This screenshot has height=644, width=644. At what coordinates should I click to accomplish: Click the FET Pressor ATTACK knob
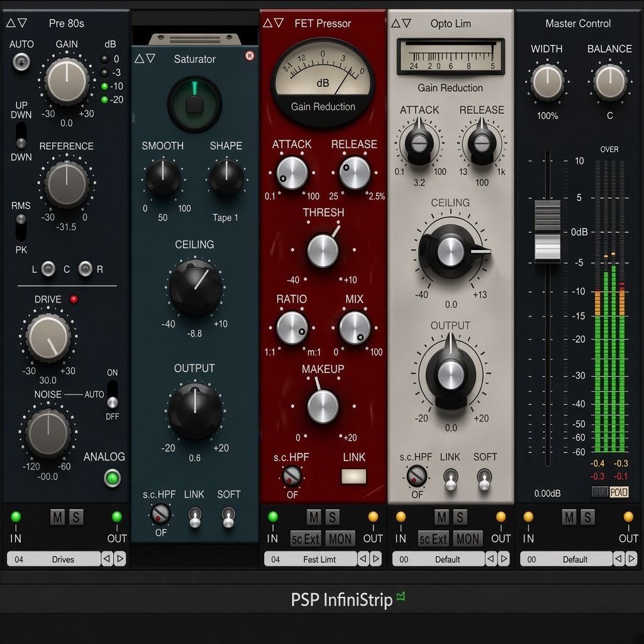click(292, 173)
